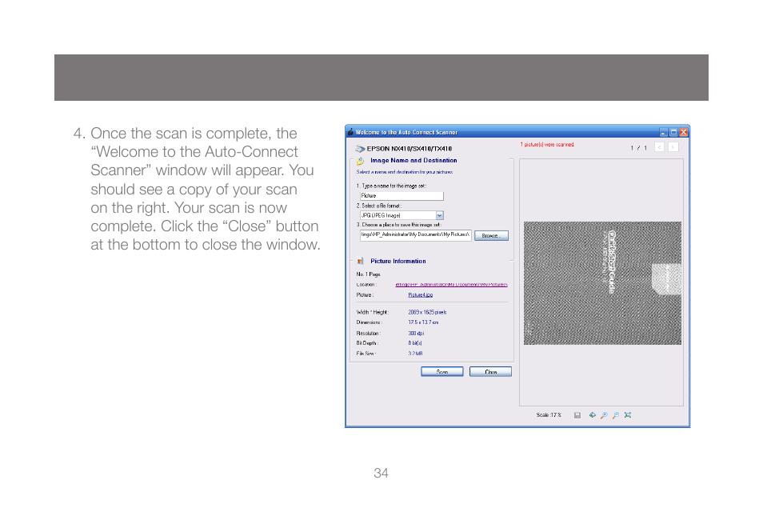The width and height of the screenshot is (763, 532).
Task: Click the Close button at the bottom
Action: click(x=490, y=372)
